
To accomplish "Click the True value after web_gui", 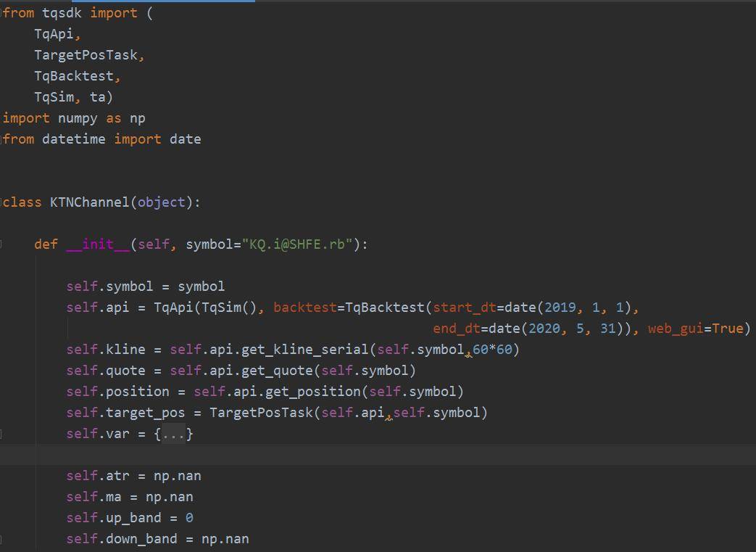I will 728,329.
